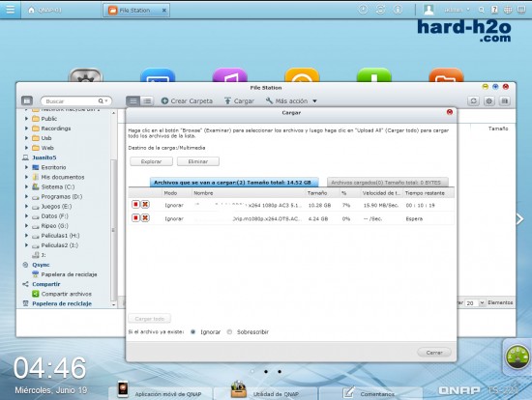Click the Cerrar button in the dialog
Viewport: 532px width, 400px height.
point(434,353)
